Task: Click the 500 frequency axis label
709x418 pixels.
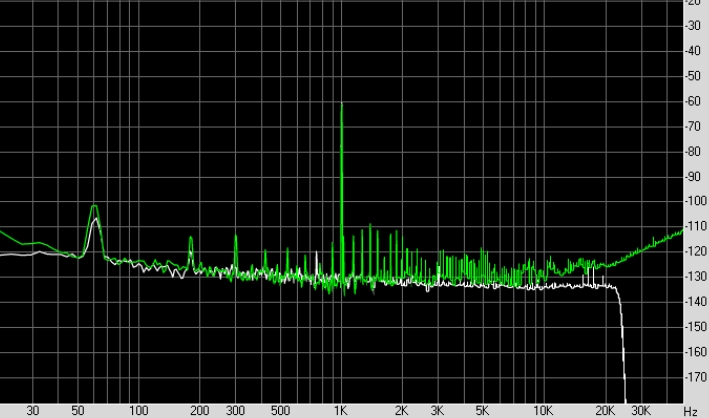Action: [280, 411]
